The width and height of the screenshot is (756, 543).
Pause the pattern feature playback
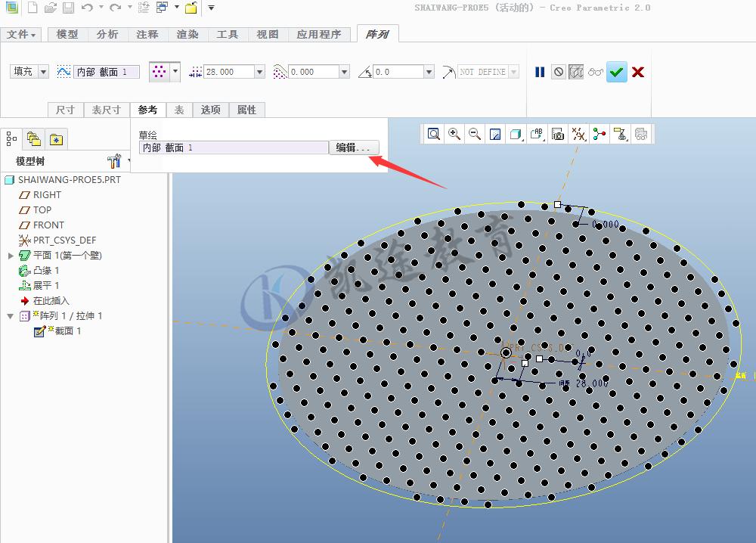[x=539, y=71]
